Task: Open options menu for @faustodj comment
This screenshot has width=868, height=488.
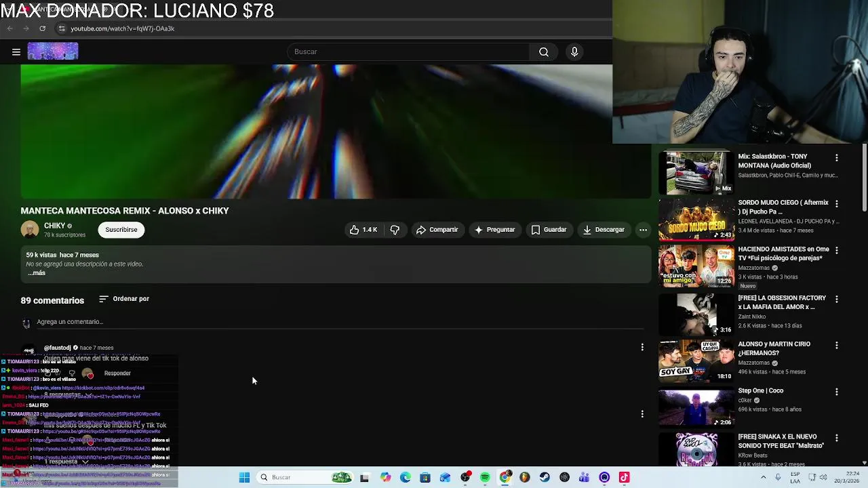Action: click(642, 347)
